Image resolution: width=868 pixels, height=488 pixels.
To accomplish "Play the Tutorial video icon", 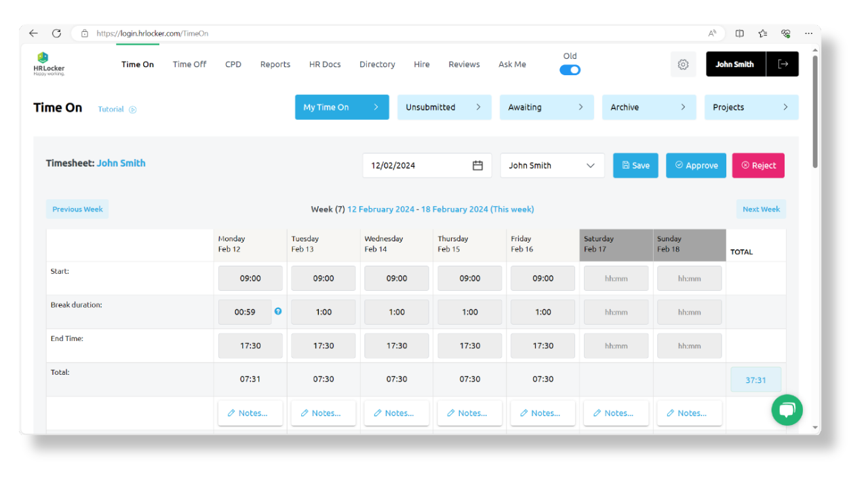I will point(133,109).
